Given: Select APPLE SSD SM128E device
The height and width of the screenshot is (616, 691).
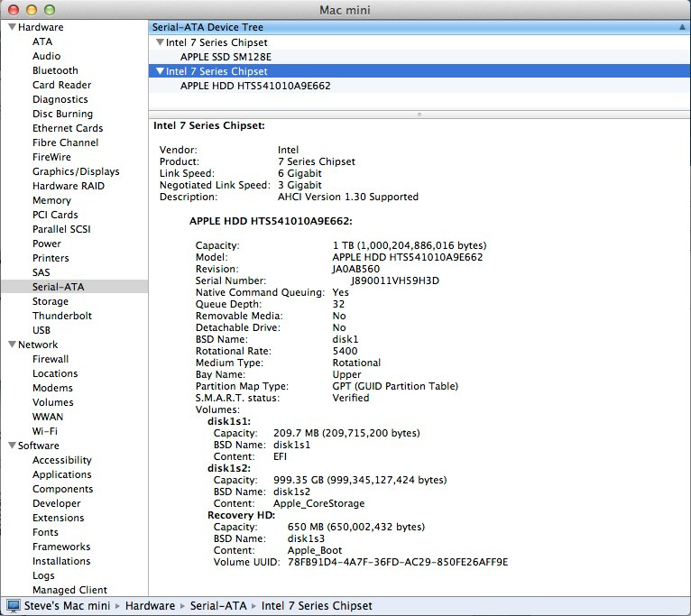Looking at the screenshot, I should [226, 57].
